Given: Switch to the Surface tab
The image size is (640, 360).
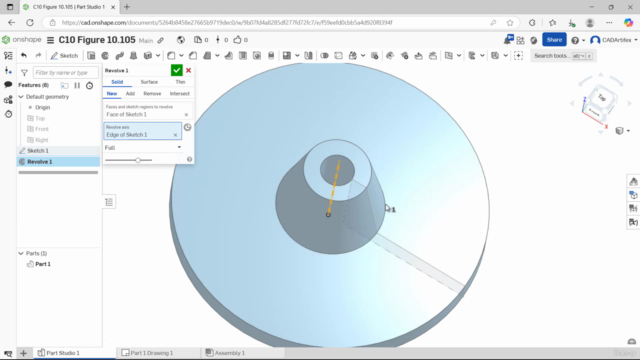Looking at the screenshot, I should click(x=149, y=82).
